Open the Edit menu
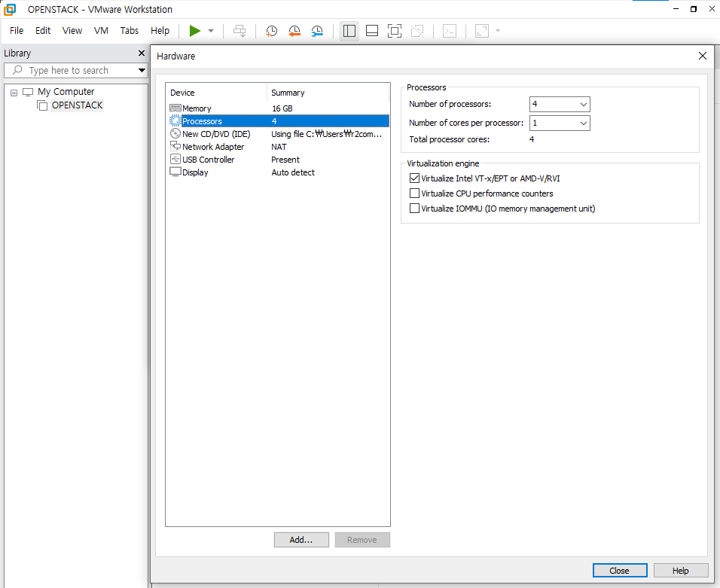Image resolution: width=720 pixels, height=588 pixels. (43, 31)
